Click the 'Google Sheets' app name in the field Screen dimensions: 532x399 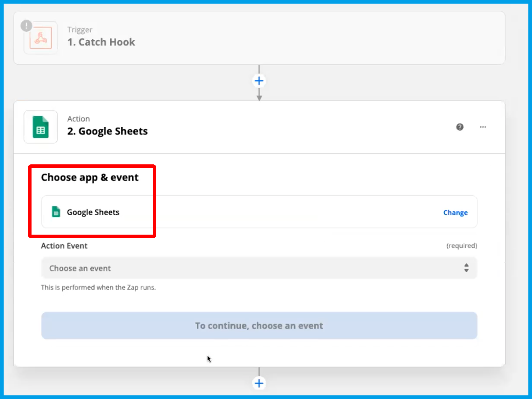93,212
